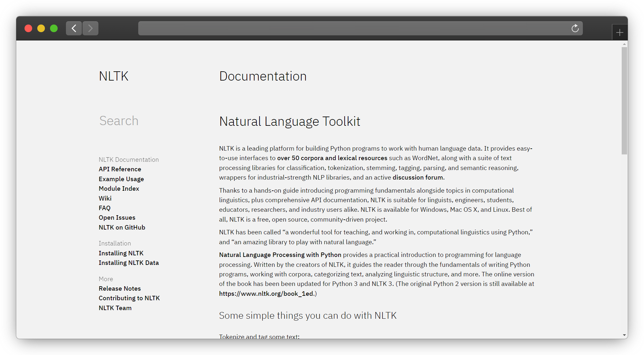Click the red close window button
The height and width of the screenshot is (355, 644).
pos(28,28)
